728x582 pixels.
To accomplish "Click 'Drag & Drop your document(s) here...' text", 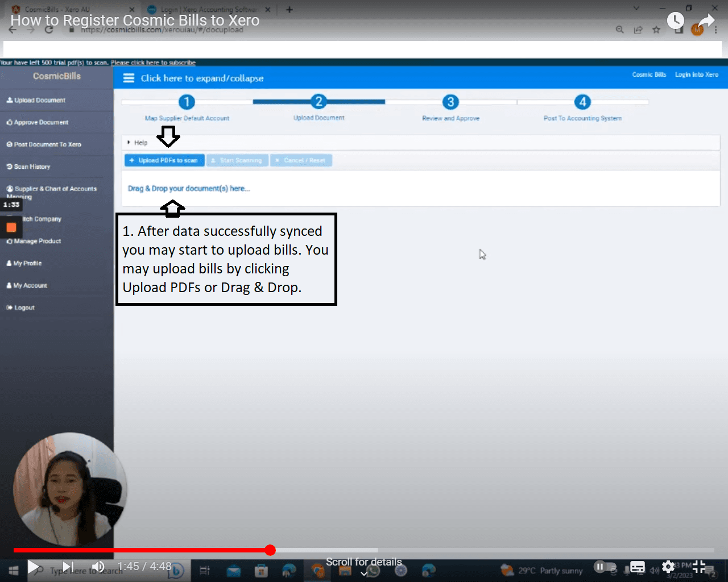I will pyautogui.click(x=189, y=188).
